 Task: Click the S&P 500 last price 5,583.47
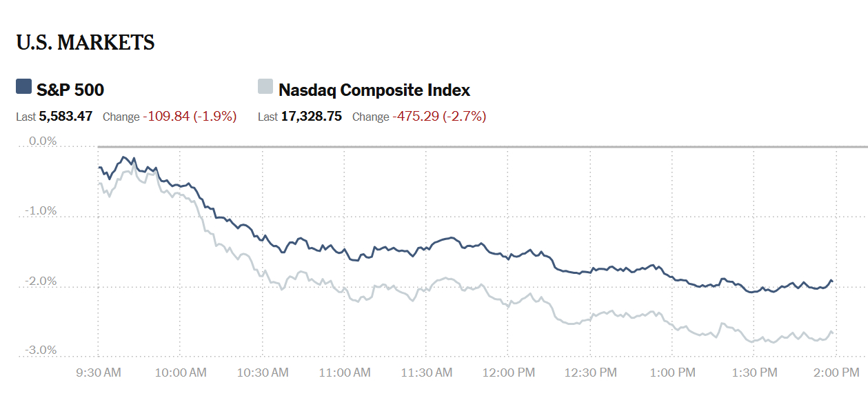coord(65,117)
